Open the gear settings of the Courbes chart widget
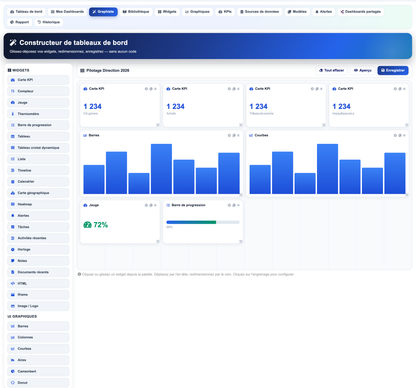The height and width of the screenshot is (388, 416). point(395,135)
